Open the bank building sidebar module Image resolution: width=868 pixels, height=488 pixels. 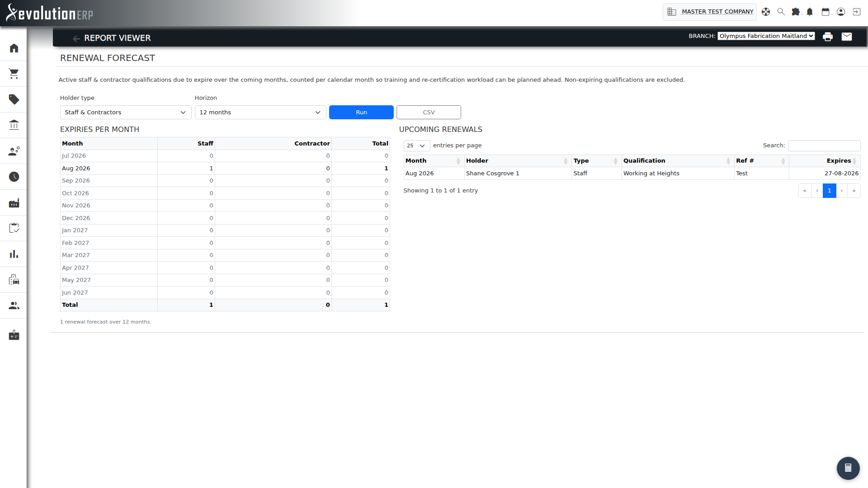pos(14,125)
